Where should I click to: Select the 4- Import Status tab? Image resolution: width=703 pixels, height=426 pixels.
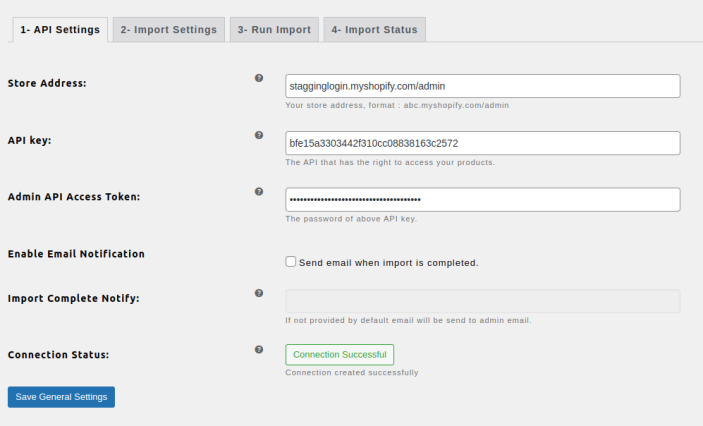click(374, 30)
